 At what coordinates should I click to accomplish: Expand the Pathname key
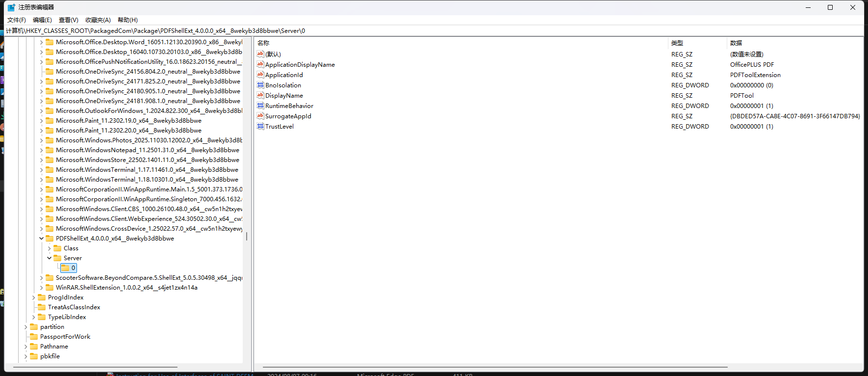pos(26,346)
